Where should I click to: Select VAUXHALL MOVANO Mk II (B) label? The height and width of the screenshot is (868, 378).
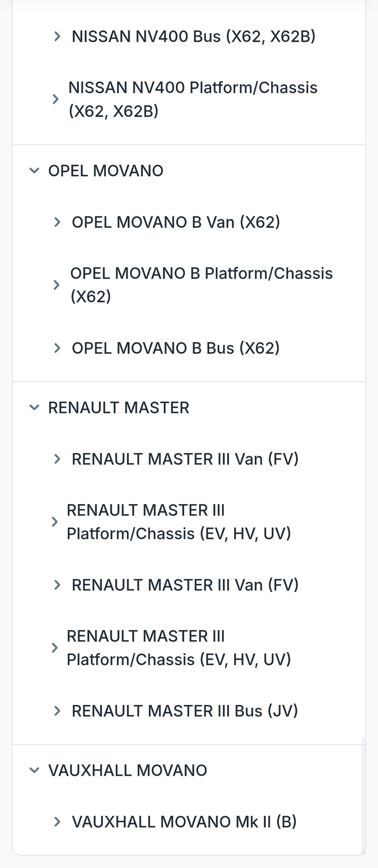point(184,822)
